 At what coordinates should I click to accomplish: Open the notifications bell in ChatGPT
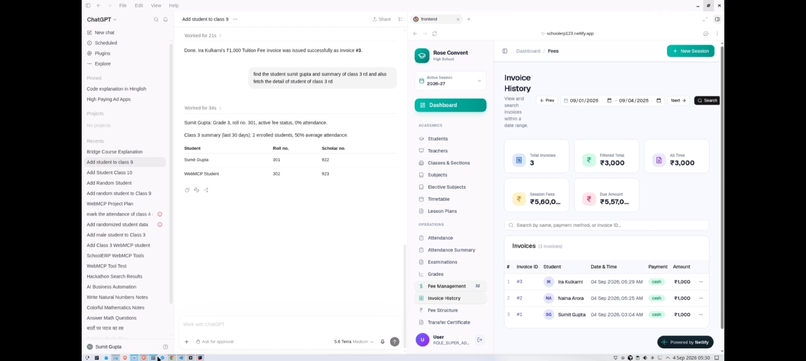click(x=166, y=20)
